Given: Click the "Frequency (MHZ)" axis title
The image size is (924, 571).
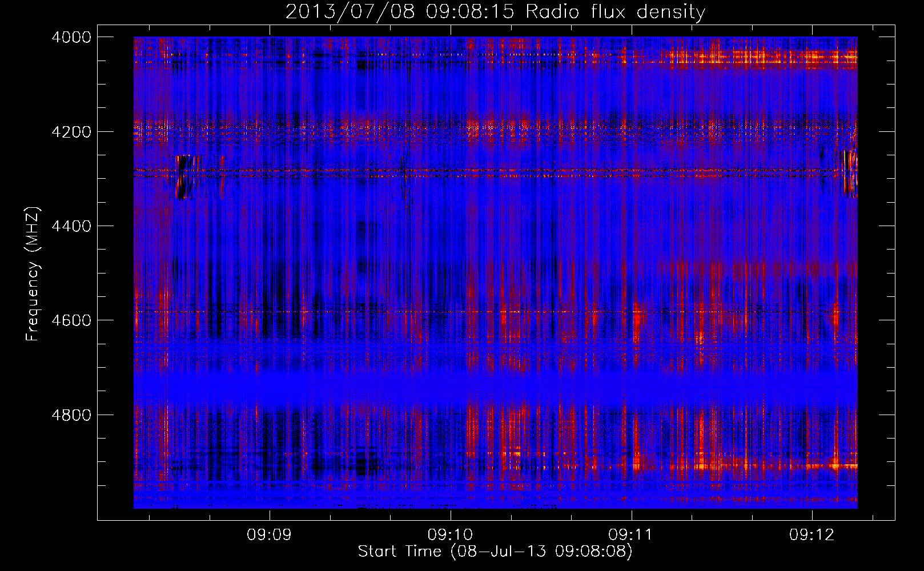Looking at the screenshot, I should click(33, 274).
